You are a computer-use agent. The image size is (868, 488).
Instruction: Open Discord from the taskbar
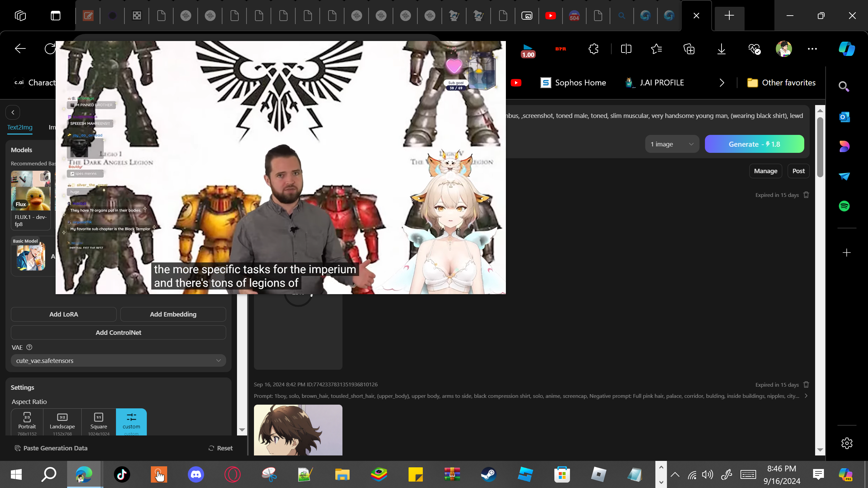click(x=196, y=474)
